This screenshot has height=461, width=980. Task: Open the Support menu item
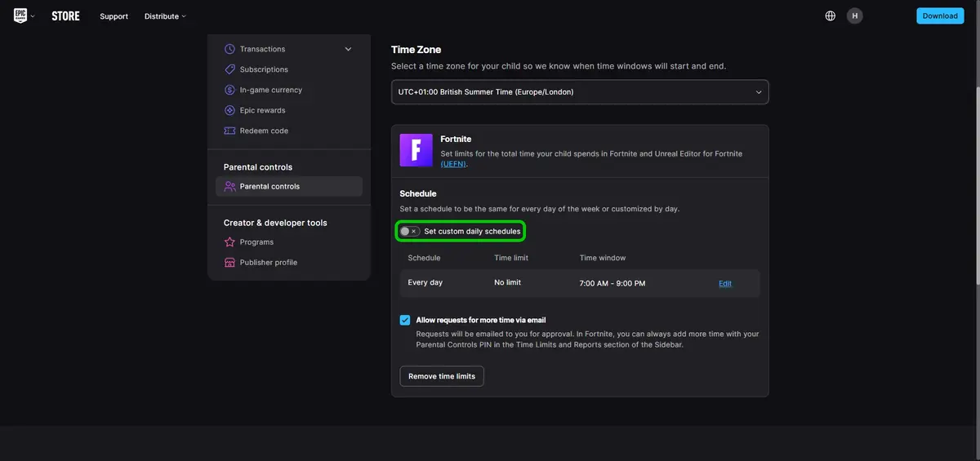click(x=114, y=16)
